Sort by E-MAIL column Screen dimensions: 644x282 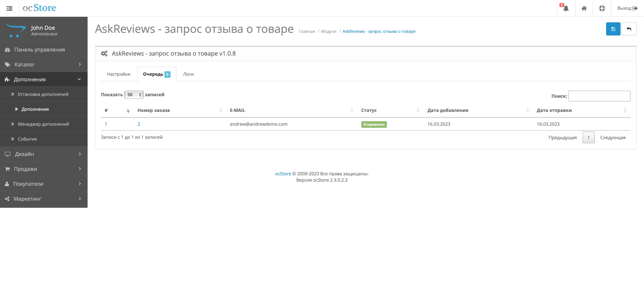(x=291, y=110)
